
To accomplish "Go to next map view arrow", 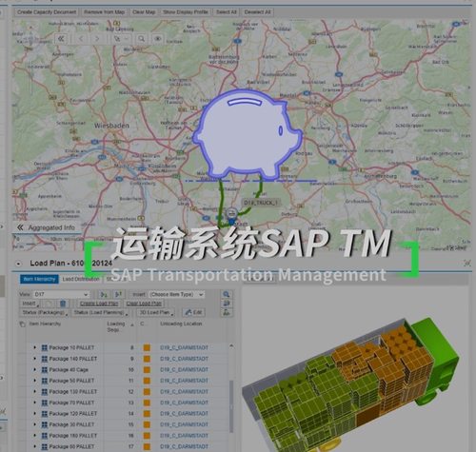I will [97, 39].
